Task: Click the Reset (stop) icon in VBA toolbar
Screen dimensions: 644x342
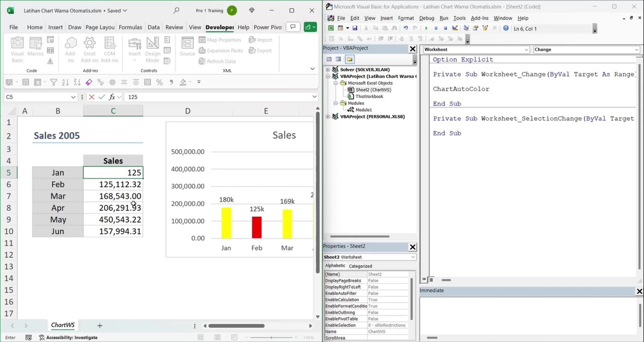Action: [445, 29]
